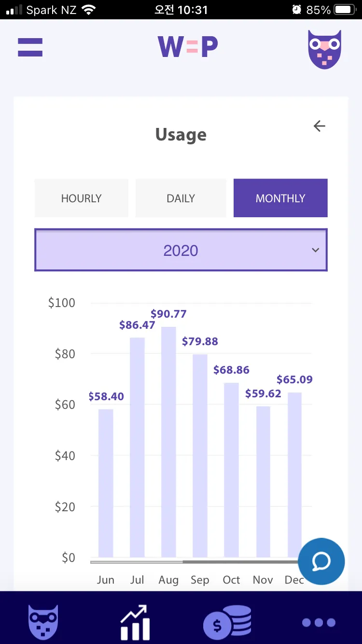Open the three-dots more menu
The height and width of the screenshot is (644, 362).
click(319, 622)
